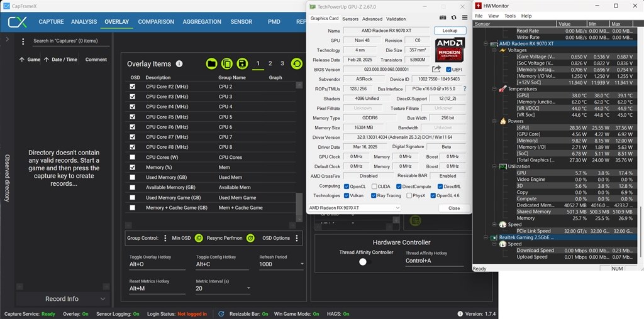Click the Value column header in HWMonitor
The image size is (644, 319).
coord(571,24)
